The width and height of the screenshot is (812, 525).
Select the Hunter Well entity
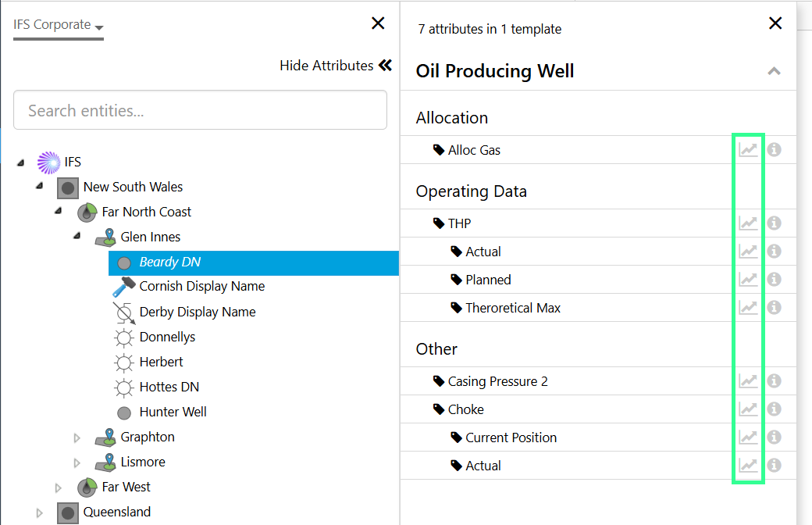point(173,412)
